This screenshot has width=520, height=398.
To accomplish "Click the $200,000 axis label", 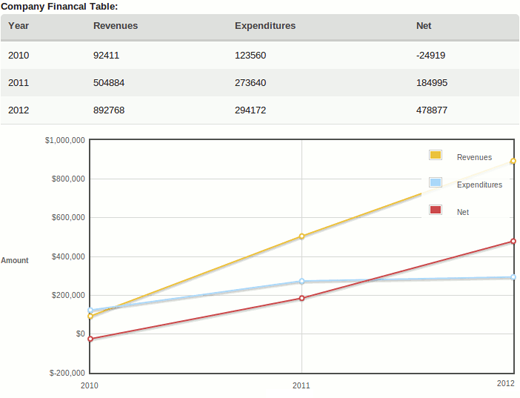I will [68, 295].
